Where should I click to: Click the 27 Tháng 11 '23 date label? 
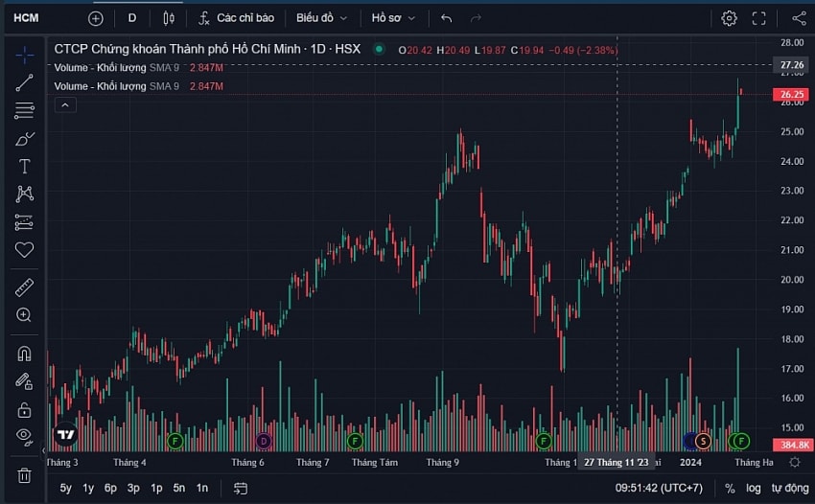click(x=616, y=462)
